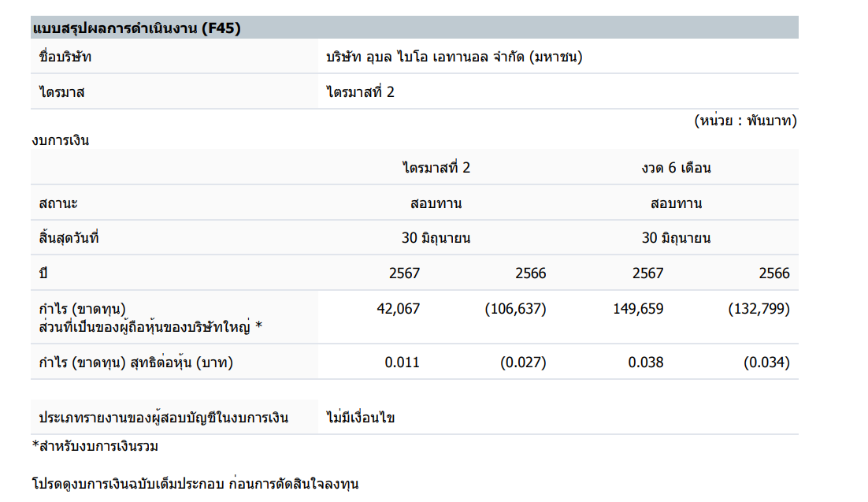Select label กำไร (ขาดทุน) สุทธิต่อหุ้น (บาท)
The height and width of the screenshot is (502, 868).
135,363
